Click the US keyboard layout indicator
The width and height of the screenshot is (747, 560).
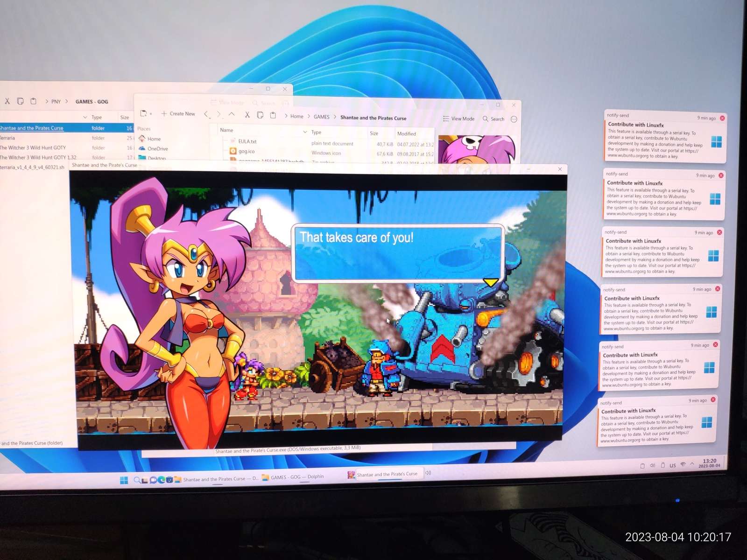(x=673, y=465)
